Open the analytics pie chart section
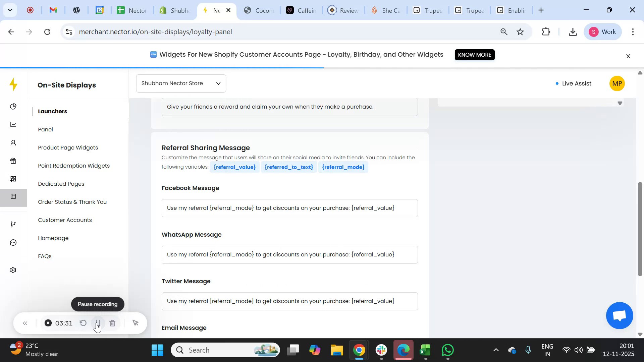Image resolution: width=644 pixels, height=362 pixels. point(13,106)
